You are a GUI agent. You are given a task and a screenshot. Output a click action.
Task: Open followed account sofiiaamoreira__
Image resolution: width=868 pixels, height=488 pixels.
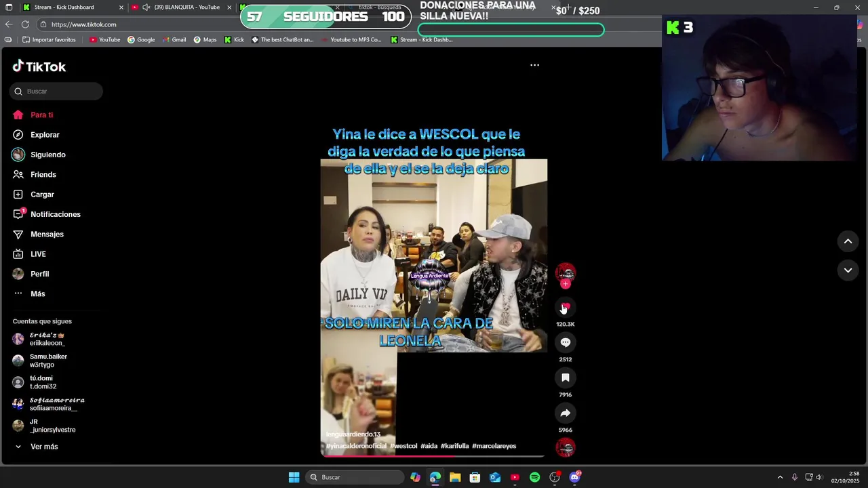point(48,404)
